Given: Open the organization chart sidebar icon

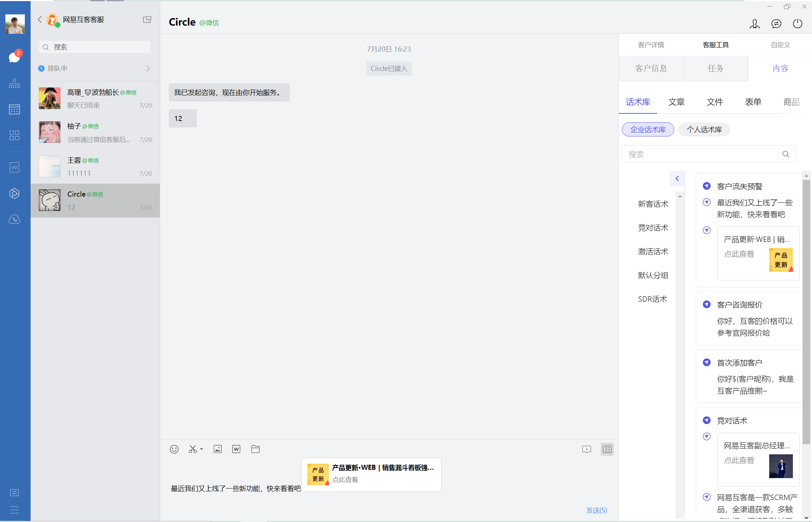Looking at the screenshot, I should 14,84.
